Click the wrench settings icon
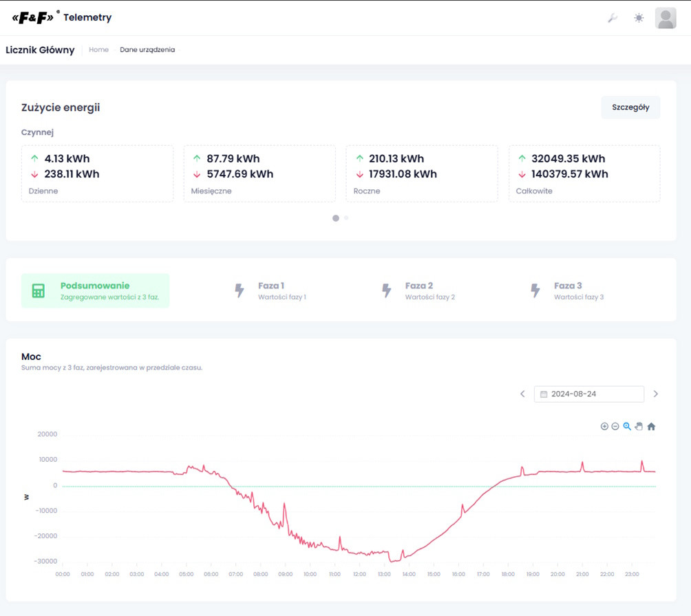This screenshot has height=616, width=691. click(612, 18)
